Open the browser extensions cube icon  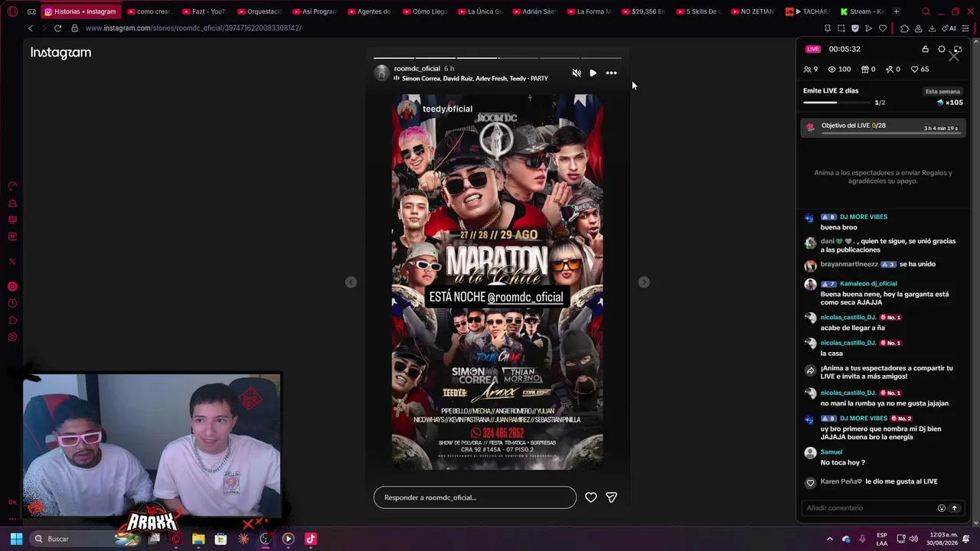[x=904, y=28]
